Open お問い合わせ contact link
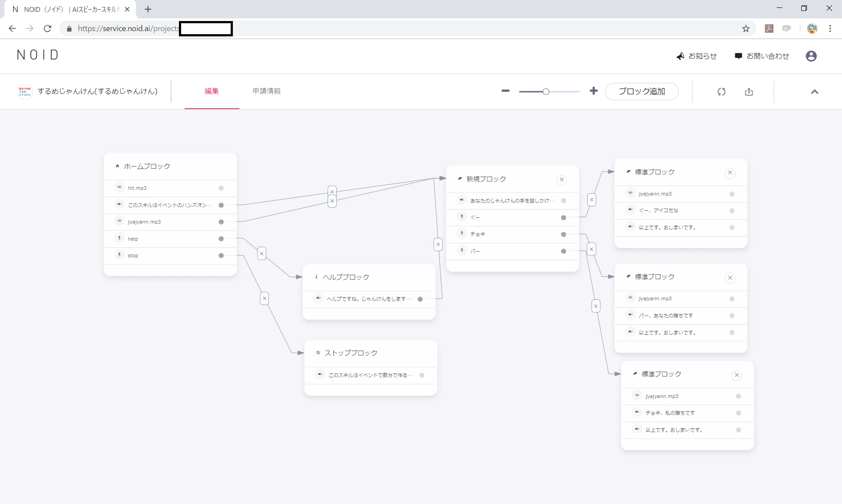This screenshot has height=504, width=842. [x=762, y=56]
